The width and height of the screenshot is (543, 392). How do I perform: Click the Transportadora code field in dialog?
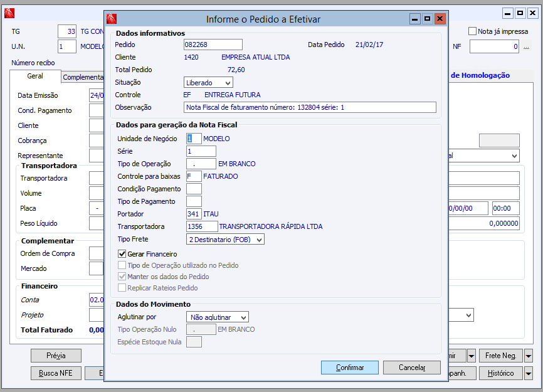[202, 226]
